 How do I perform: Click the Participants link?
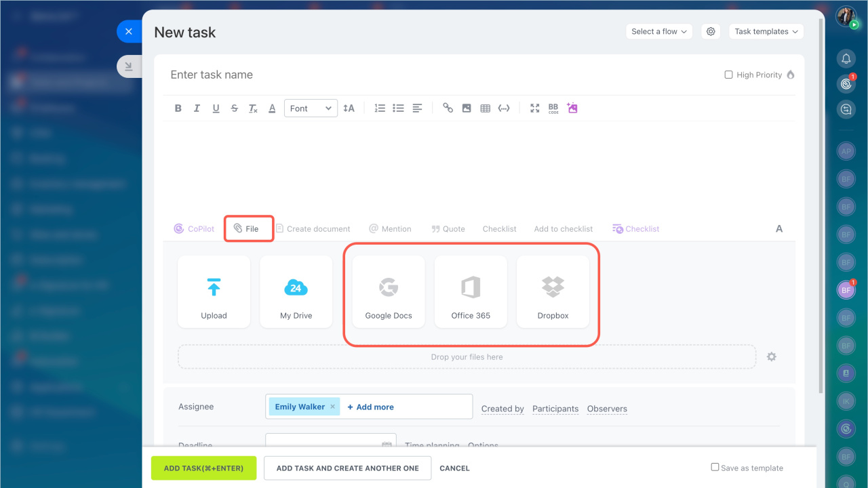tap(555, 409)
